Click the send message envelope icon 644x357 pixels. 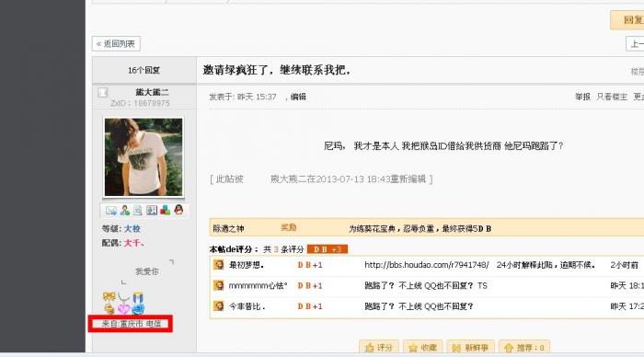[x=111, y=211]
